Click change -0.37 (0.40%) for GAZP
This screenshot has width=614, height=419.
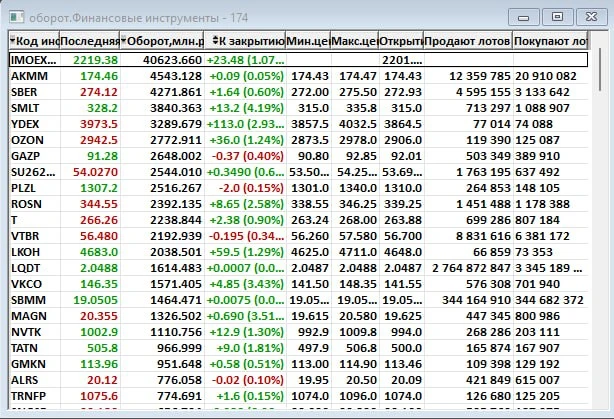(x=248, y=156)
